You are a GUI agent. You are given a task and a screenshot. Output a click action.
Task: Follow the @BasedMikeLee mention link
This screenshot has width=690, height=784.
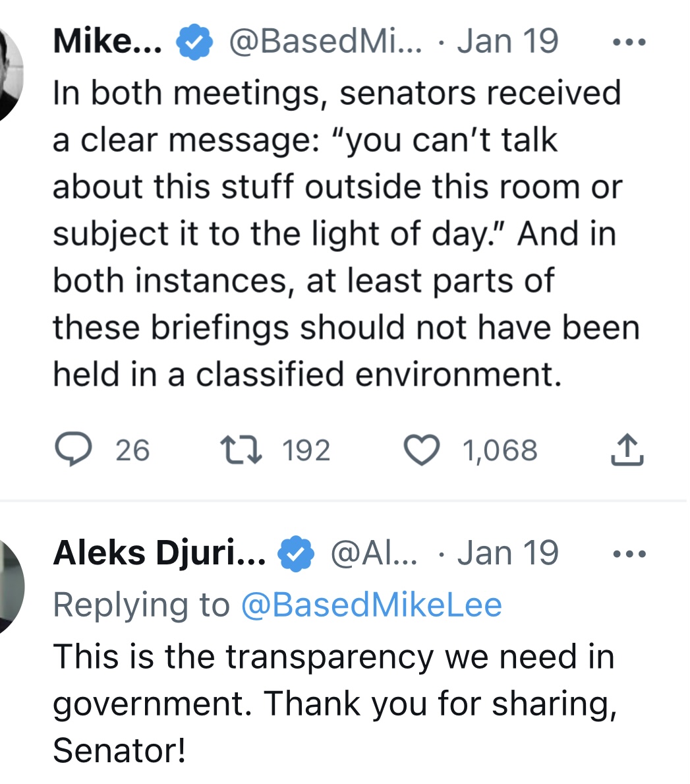371,605
